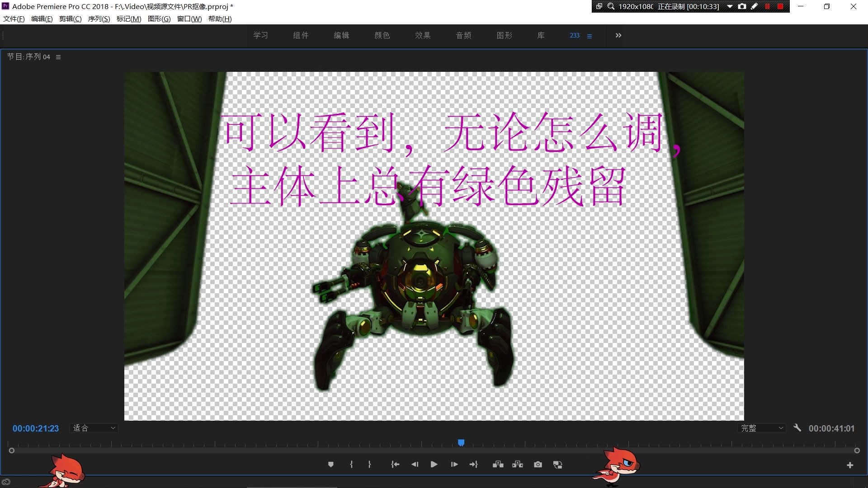Open the 节目:序列 04 panel menu
Image resolution: width=868 pixels, height=488 pixels.
58,57
